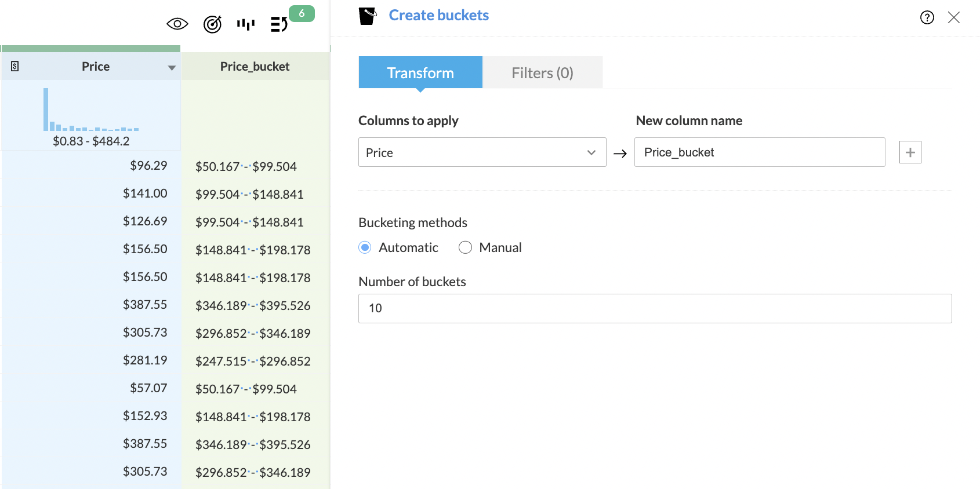Screen dimensions: 980x489
Task: Switch to the Filters (0) tab
Action: (x=542, y=73)
